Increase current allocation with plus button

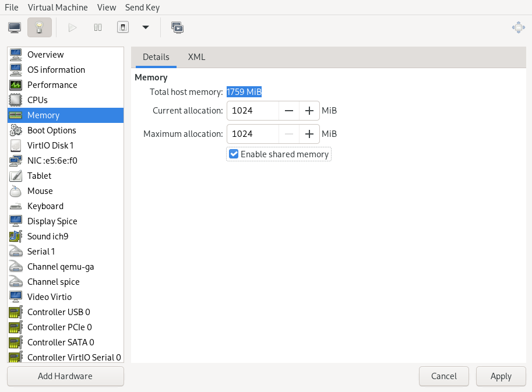[x=309, y=111]
